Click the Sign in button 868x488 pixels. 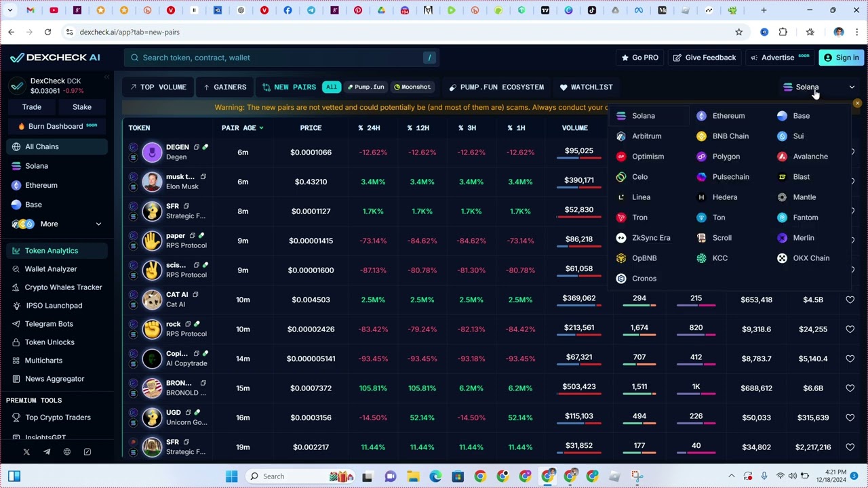click(841, 58)
